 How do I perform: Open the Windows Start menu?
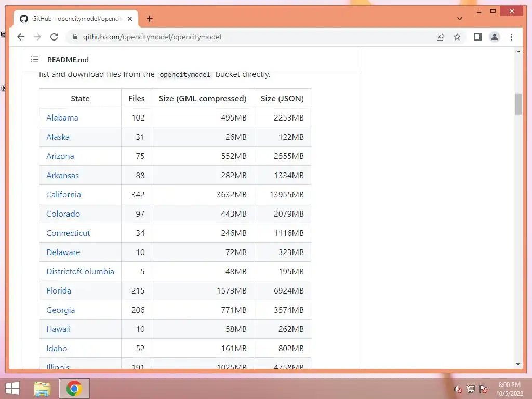[12, 389]
